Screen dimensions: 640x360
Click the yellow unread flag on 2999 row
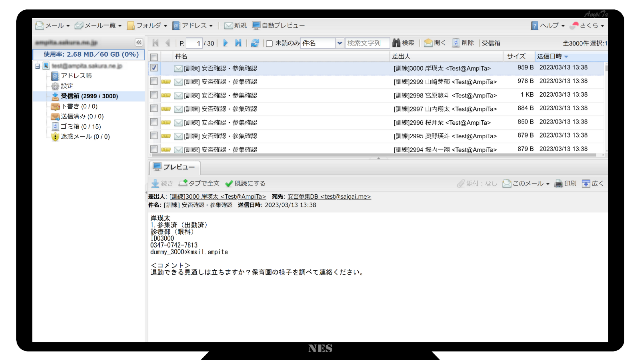click(166, 82)
